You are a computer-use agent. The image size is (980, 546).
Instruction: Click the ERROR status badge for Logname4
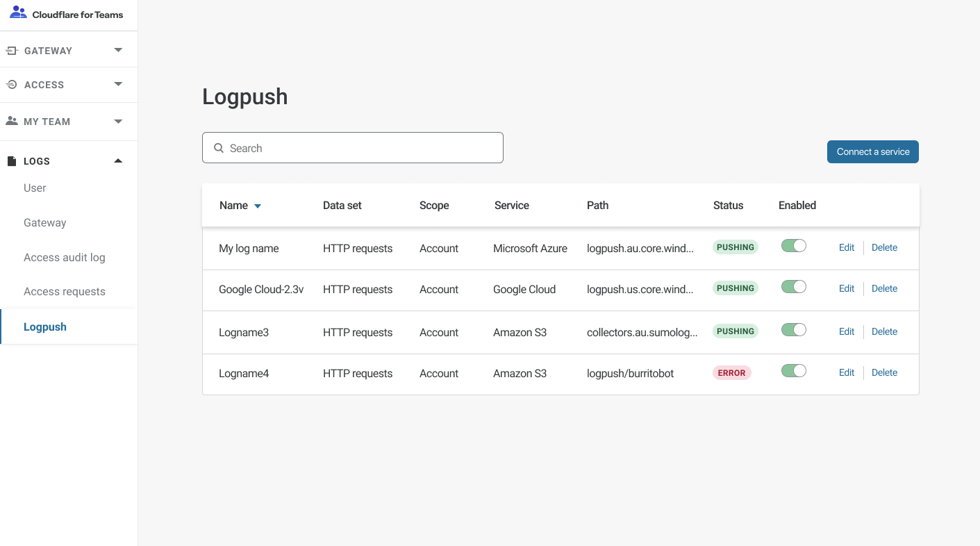pos(731,373)
